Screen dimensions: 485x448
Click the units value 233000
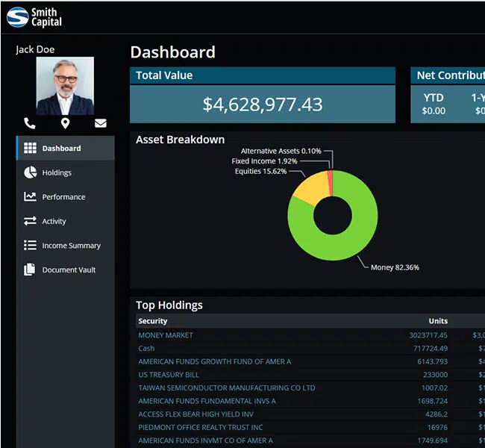point(435,375)
